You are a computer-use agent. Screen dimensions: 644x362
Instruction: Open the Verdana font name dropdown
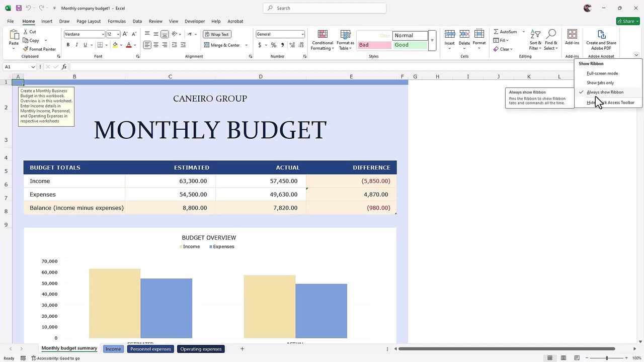103,34
